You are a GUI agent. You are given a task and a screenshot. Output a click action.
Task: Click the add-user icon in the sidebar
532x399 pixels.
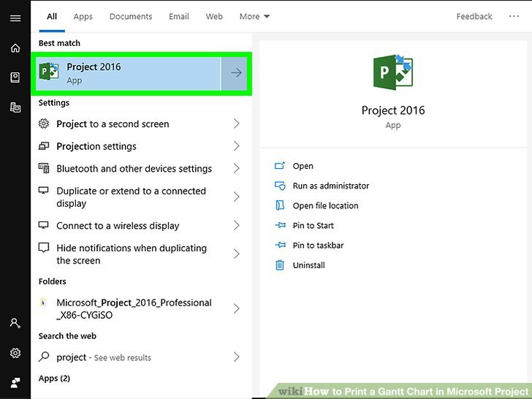click(15, 323)
